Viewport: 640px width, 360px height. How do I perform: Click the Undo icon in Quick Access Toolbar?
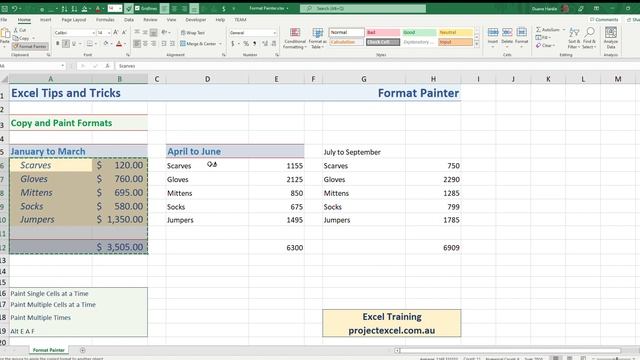click(15, 8)
